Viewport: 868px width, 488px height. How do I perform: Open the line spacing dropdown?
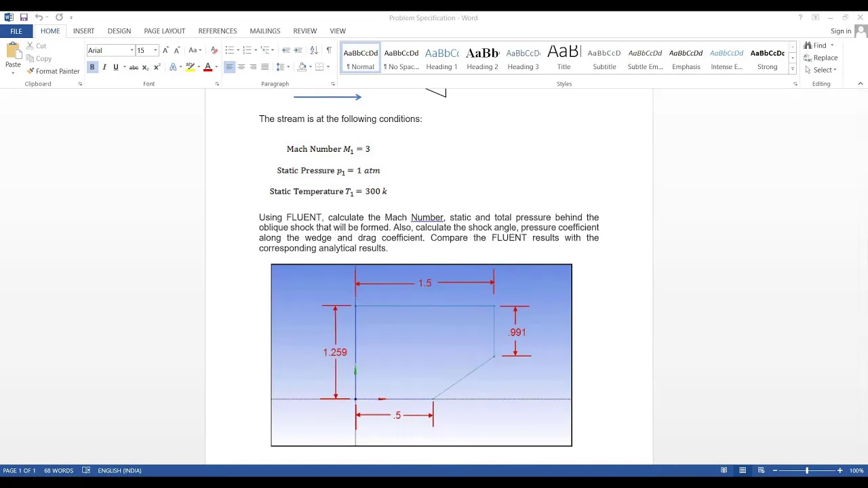pos(283,67)
